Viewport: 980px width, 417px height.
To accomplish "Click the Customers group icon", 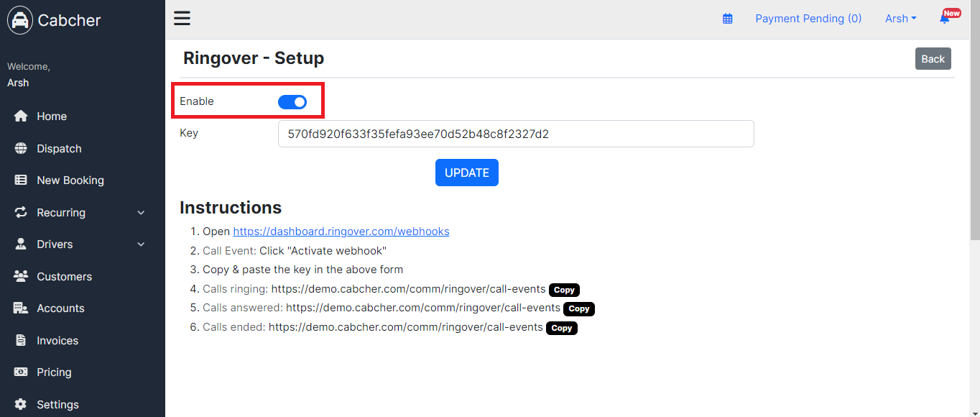I will click(21, 277).
